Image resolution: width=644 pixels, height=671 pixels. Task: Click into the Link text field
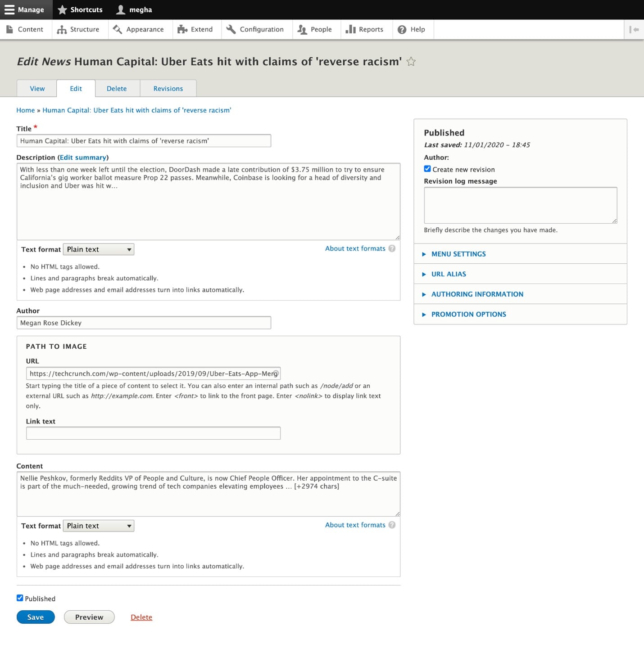point(153,433)
